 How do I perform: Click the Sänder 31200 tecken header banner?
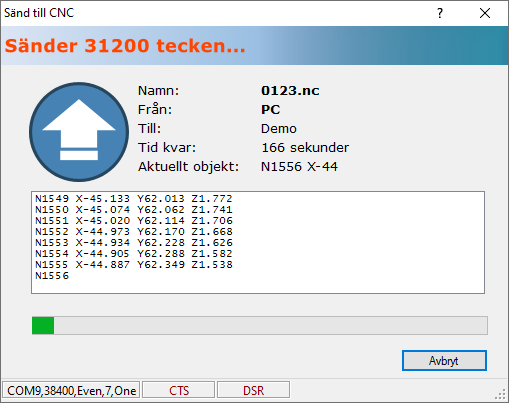pyautogui.click(x=254, y=46)
